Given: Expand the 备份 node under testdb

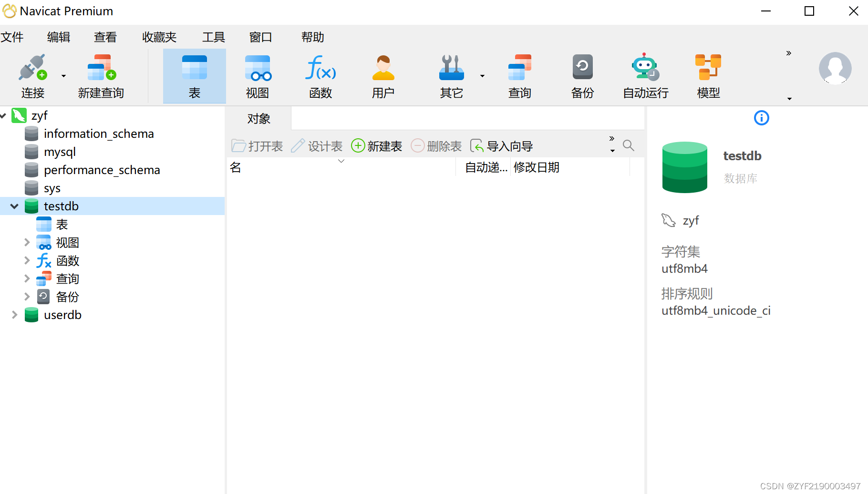Looking at the screenshot, I should [x=27, y=297].
